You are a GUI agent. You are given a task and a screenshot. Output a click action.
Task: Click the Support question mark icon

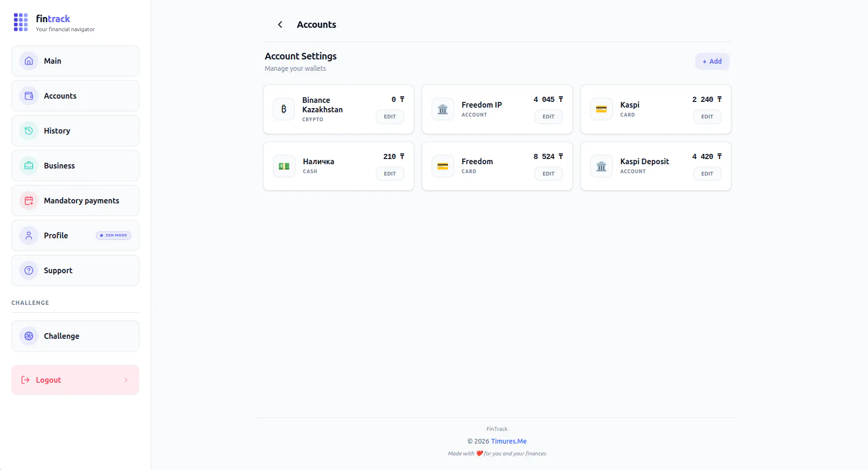click(x=29, y=270)
